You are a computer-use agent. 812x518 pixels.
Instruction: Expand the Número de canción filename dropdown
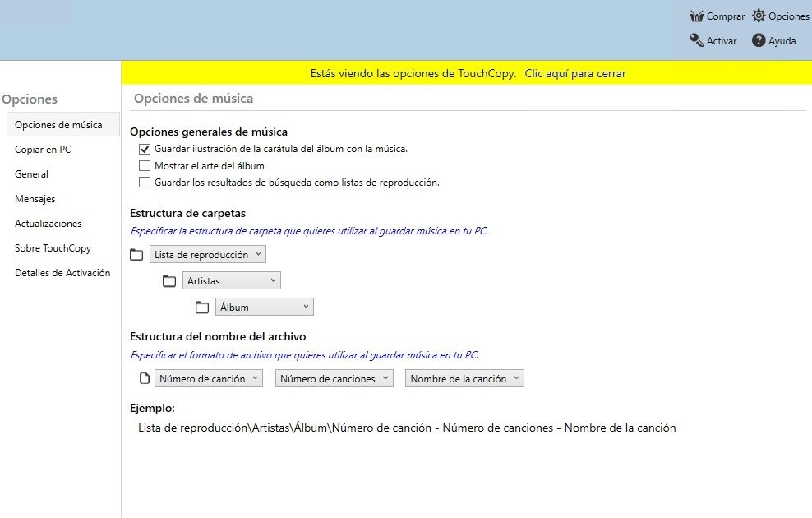(209, 379)
